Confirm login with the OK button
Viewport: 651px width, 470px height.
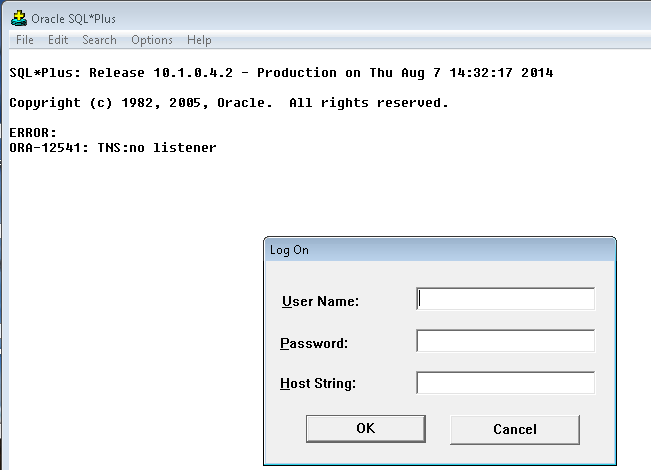tap(366, 428)
